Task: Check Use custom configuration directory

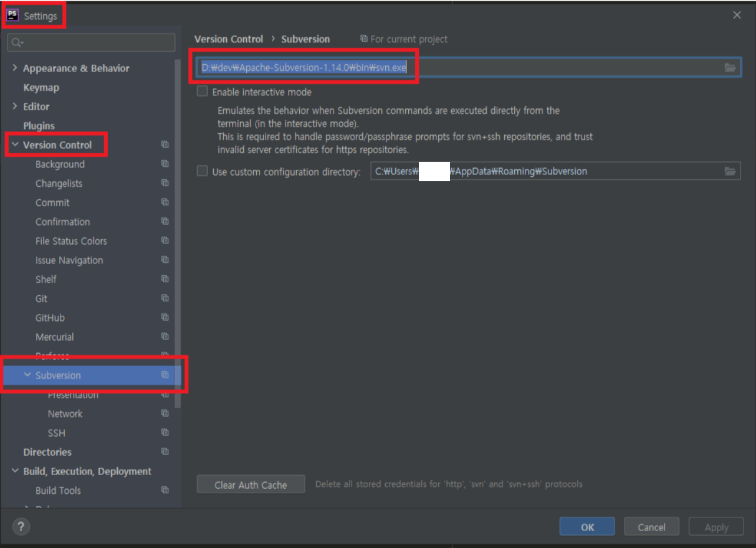Action: (202, 171)
